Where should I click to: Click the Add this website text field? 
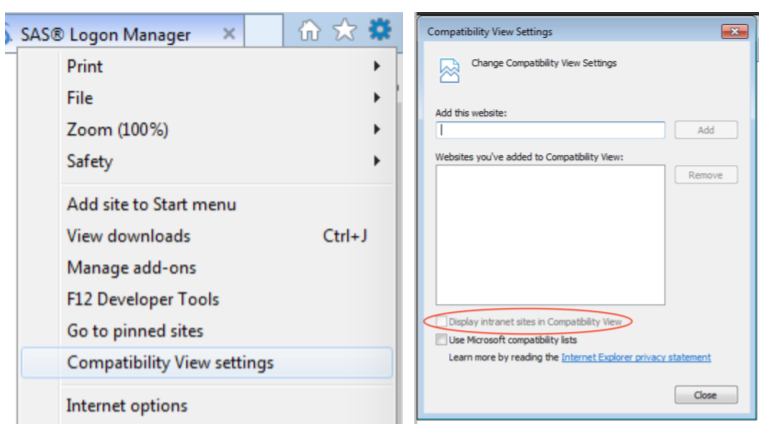point(550,130)
